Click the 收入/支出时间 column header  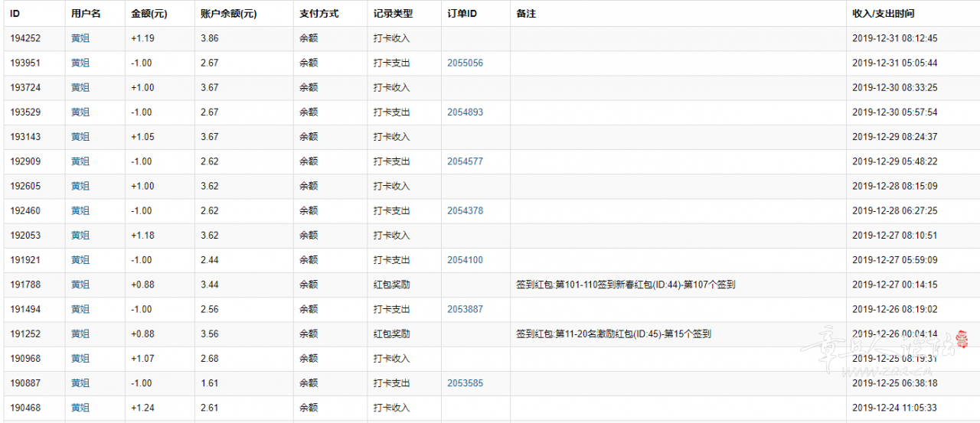point(883,14)
